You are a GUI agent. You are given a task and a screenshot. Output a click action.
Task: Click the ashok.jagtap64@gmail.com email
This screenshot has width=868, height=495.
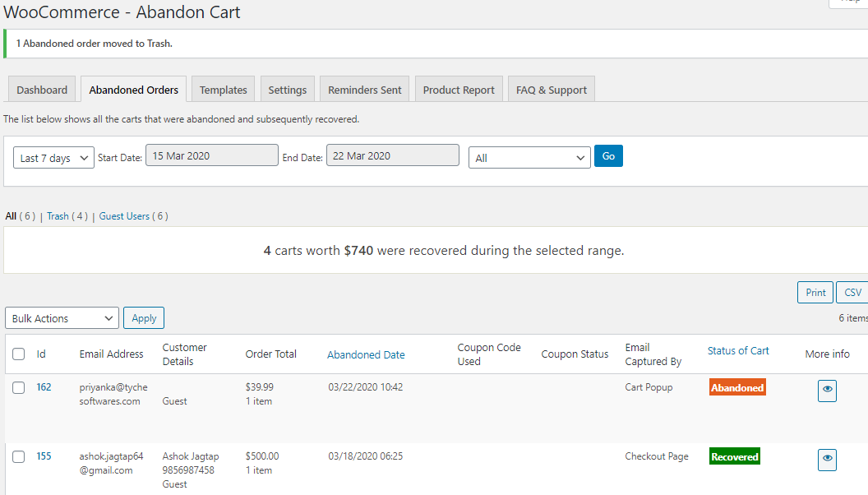click(x=111, y=464)
